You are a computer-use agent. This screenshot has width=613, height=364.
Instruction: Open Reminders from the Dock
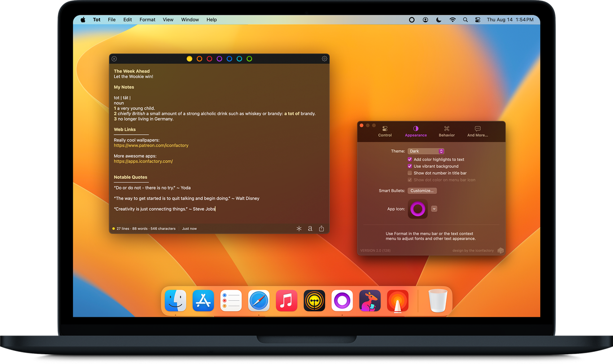(231, 301)
